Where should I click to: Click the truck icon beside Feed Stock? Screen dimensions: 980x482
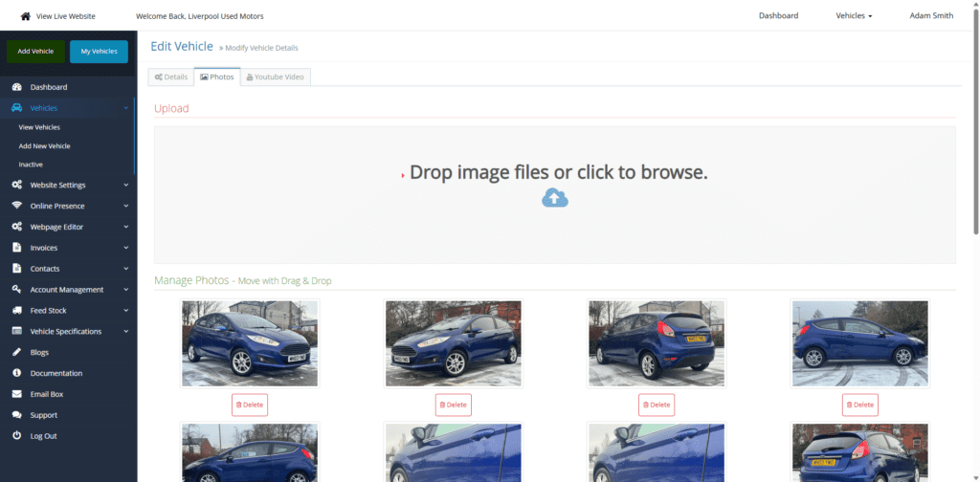(x=17, y=310)
